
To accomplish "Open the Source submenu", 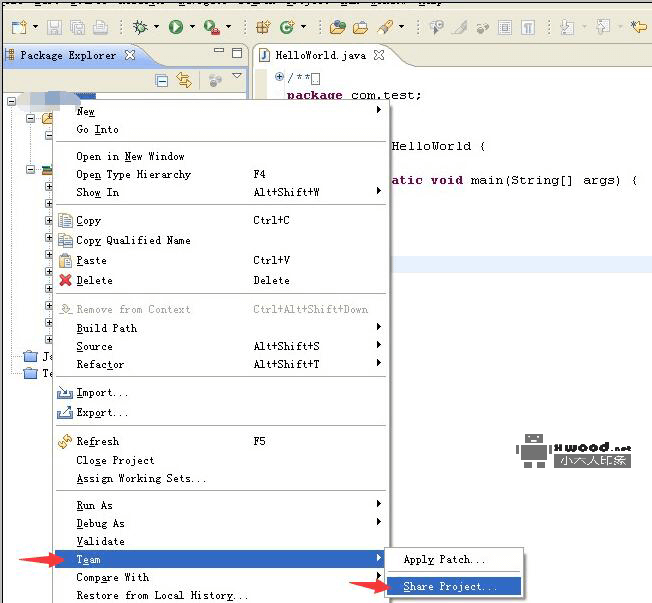I will (x=221, y=346).
